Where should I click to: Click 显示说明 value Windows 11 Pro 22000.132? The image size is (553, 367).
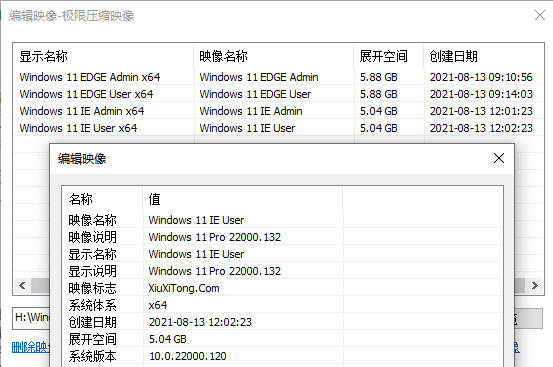214,271
